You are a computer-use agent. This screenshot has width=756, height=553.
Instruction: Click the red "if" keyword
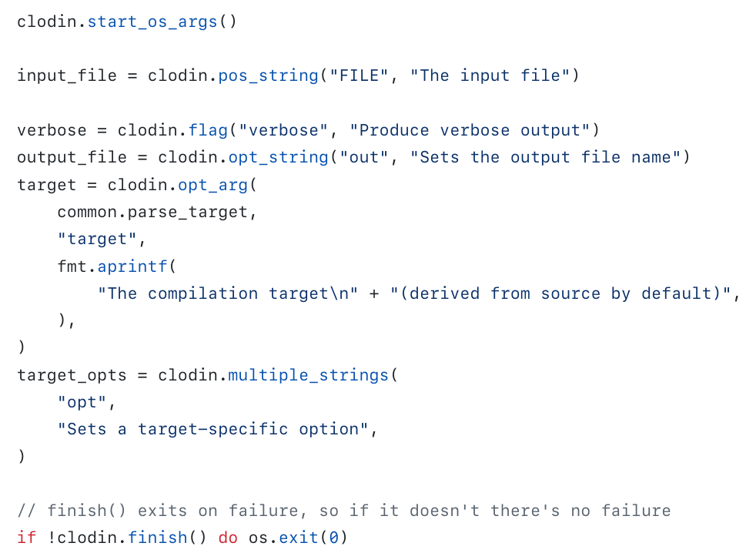[x=26, y=538]
